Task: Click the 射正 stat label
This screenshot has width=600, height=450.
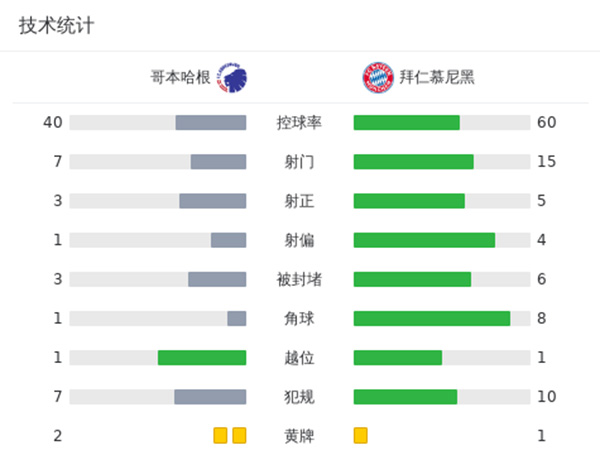Action: point(299,201)
